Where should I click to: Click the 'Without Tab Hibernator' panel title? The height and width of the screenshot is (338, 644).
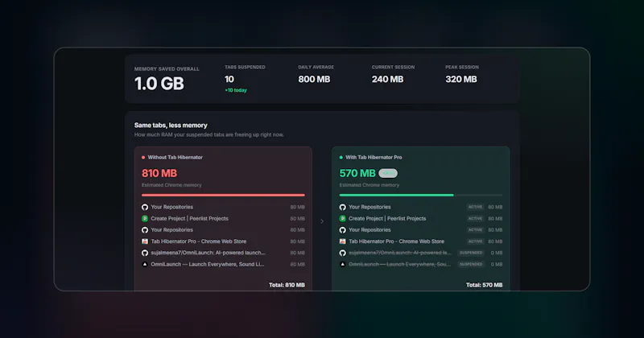[x=175, y=157]
